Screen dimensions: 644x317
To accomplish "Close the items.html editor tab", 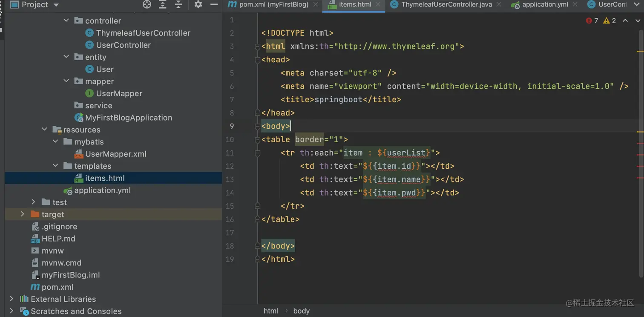I will (x=377, y=5).
